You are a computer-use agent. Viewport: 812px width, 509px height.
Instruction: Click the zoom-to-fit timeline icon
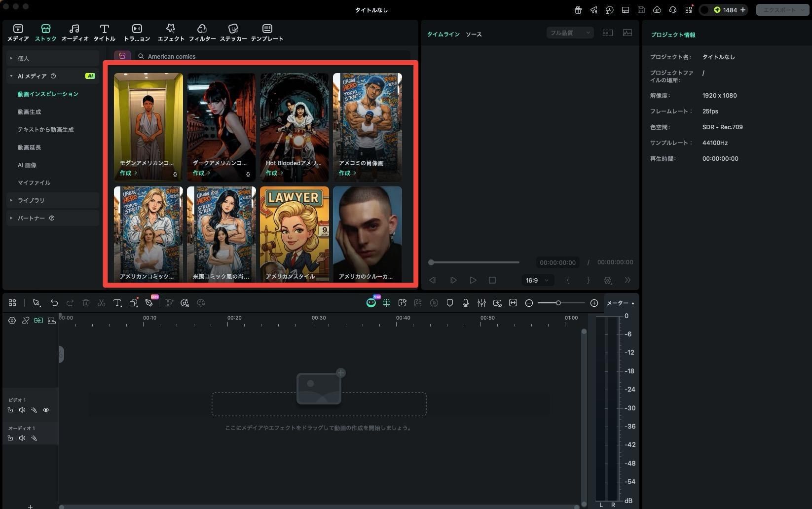513,303
